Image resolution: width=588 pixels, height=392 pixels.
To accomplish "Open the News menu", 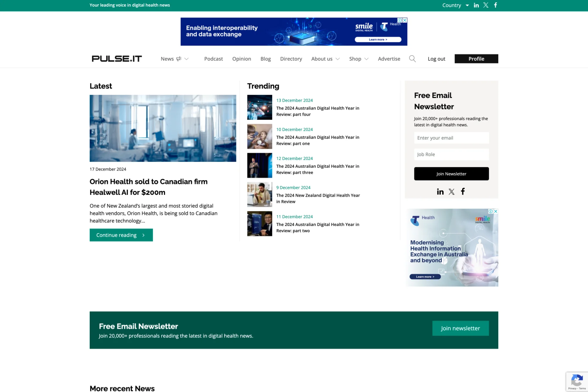I will (167, 58).
